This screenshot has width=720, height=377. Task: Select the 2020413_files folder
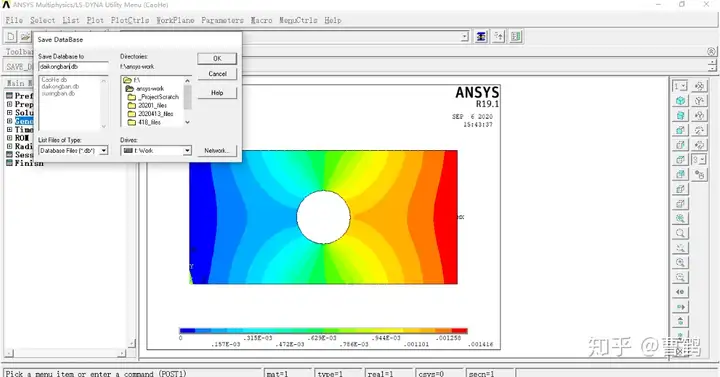pyautogui.click(x=151, y=113)
